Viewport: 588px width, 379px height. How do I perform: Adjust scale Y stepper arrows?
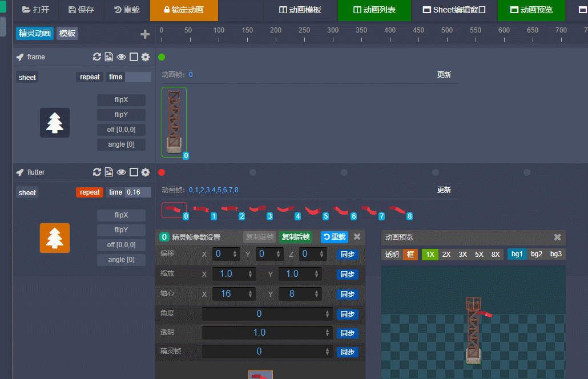pyautogui.click(x=316, y=274)
